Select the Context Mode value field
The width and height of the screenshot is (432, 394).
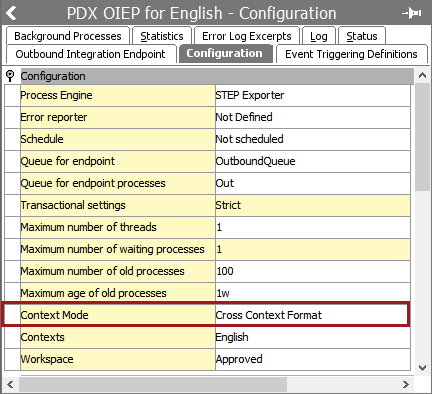(312, 315)
